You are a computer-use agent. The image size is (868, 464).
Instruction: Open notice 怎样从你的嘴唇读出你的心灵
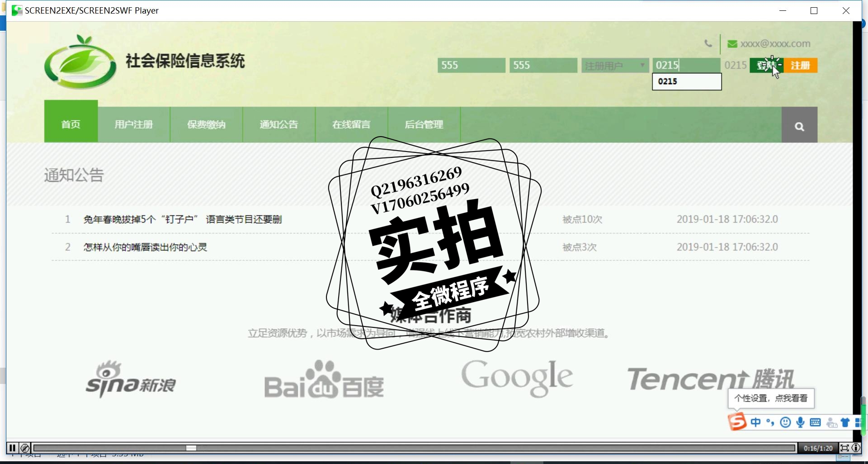pyautogui.click(x=145, y=247)
